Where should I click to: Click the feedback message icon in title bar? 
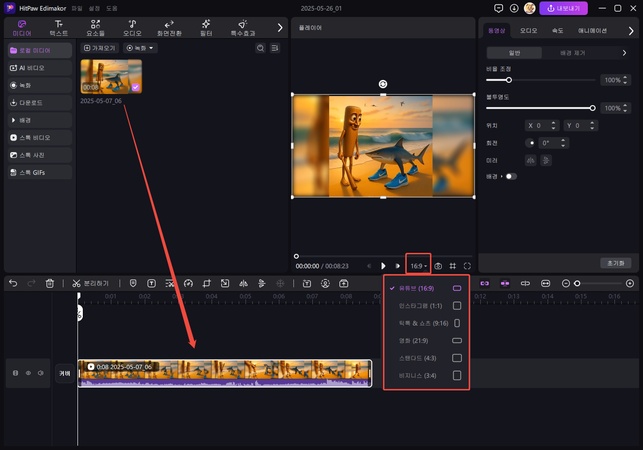tap(499, 8)
